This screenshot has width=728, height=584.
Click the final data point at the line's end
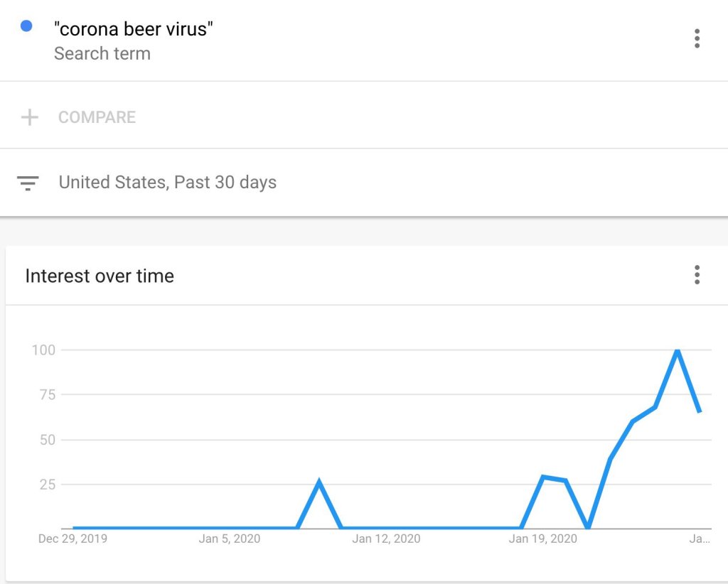tap(700, 411)
